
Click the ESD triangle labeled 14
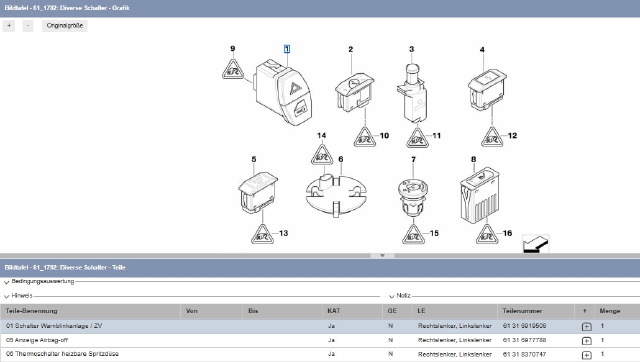pyautogui.click(x=322, y=155)
